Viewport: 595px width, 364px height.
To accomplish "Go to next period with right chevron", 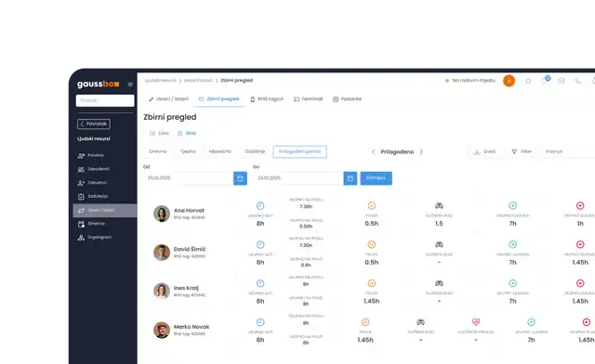I will click(x=421, y=151).
